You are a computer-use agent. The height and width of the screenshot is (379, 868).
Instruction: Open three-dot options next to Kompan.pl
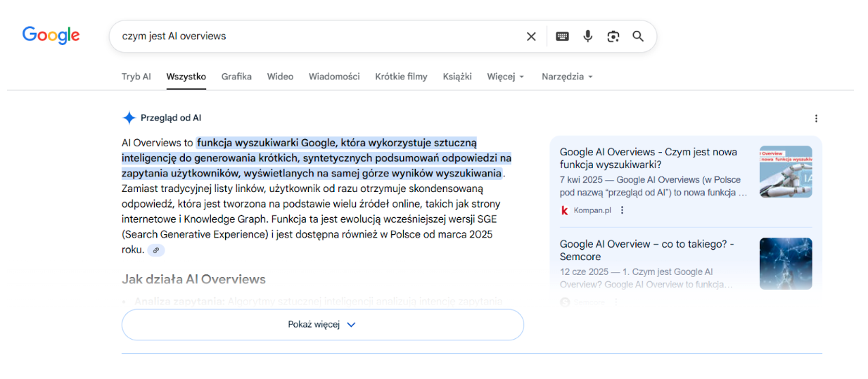pos(622,210)
